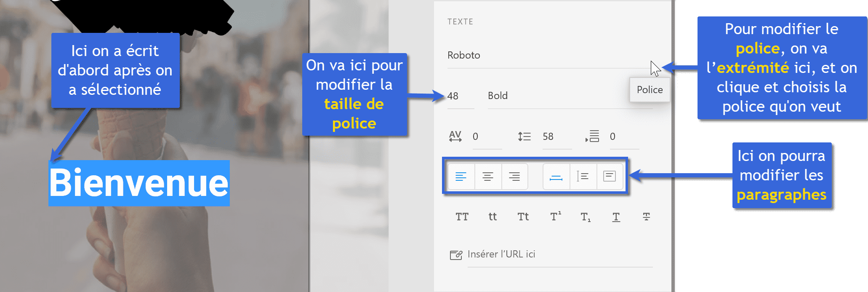Click the link icon beside URL field
The image size is (868, 292).
(x=456, y=254)
